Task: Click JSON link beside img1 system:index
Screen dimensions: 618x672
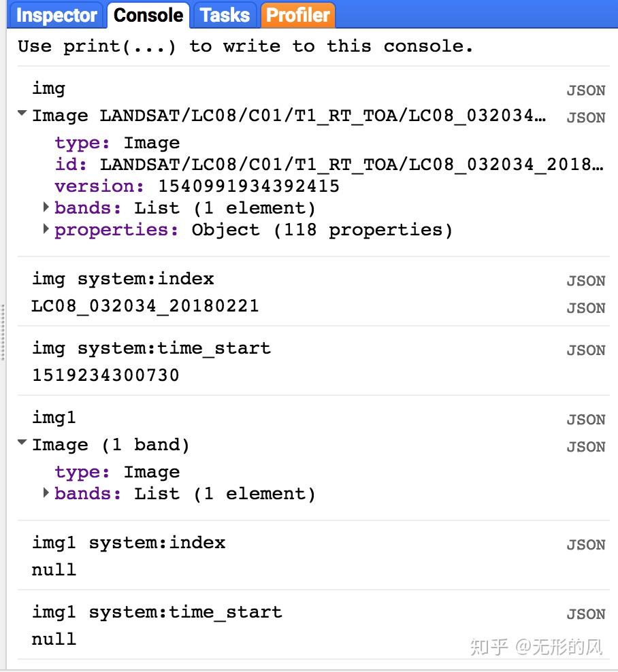Action: point(585,545)
